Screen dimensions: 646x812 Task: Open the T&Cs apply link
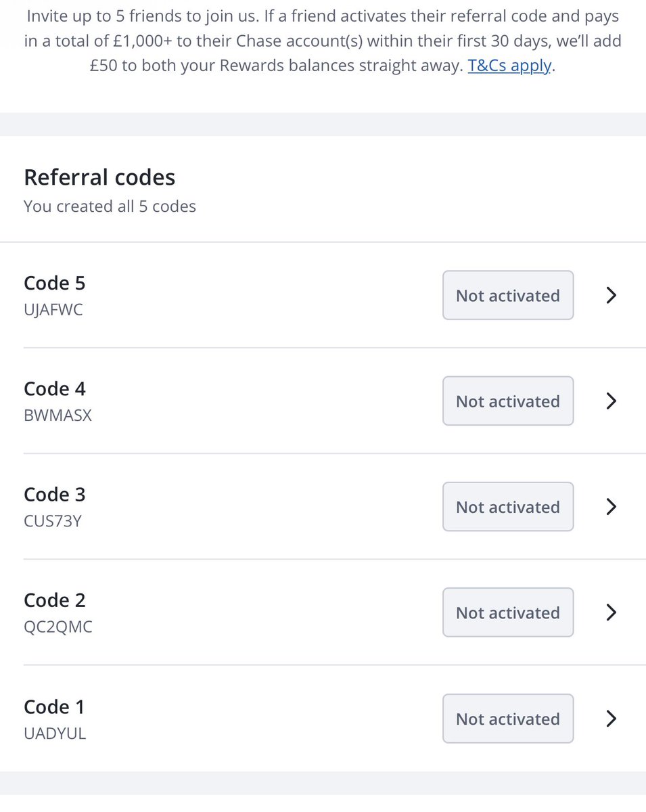tap(510, 67)
